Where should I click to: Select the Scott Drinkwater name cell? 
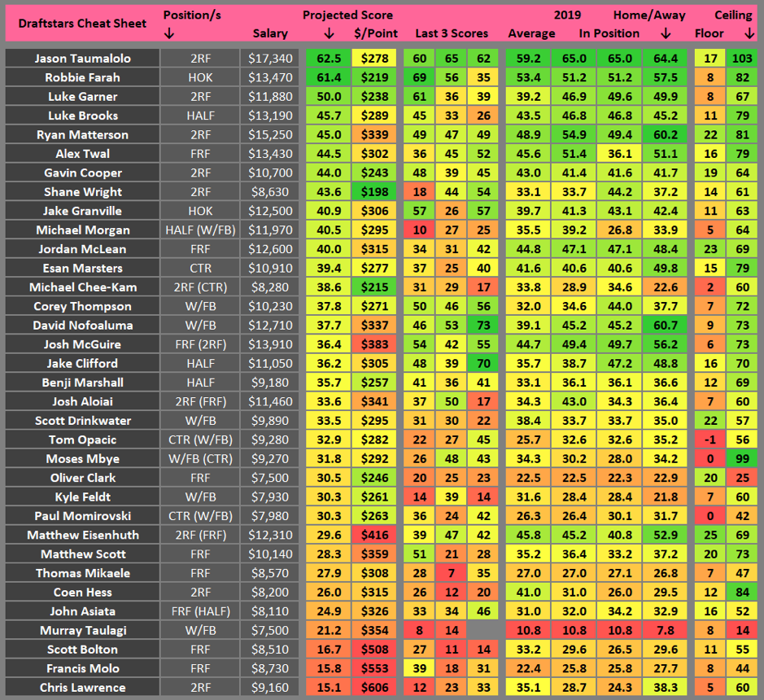coord(82,421)
